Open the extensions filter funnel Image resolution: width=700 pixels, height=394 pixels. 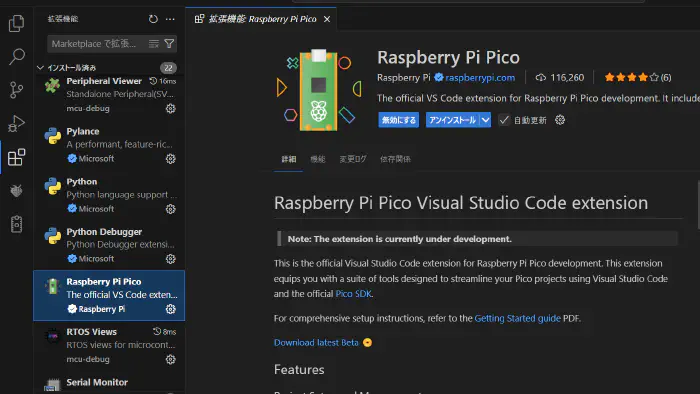[169, 44]
